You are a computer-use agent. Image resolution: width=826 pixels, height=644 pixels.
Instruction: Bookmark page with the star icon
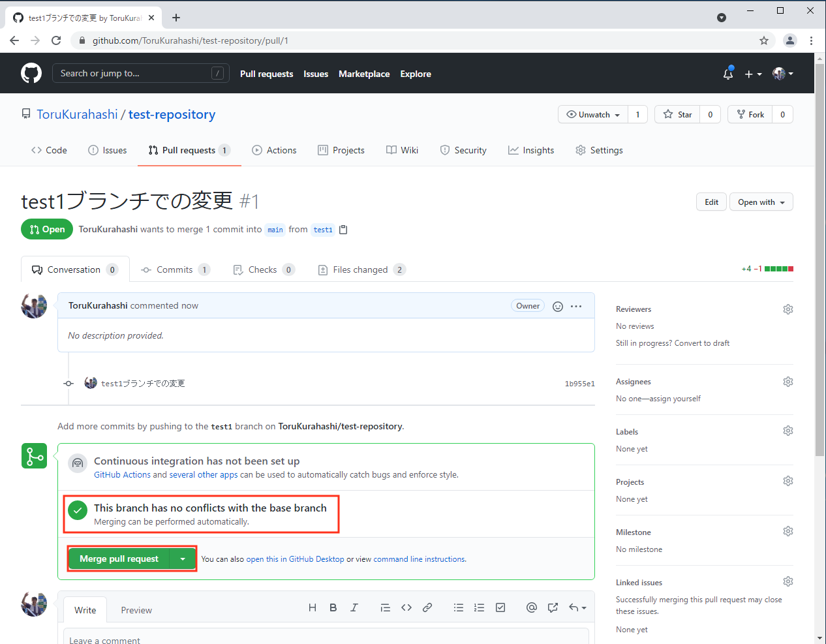tap(764, 40)
